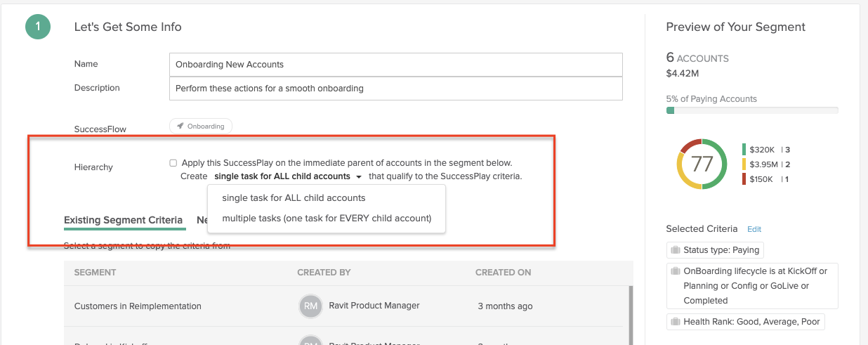The height and width of the screenshot is (345, 868).
Task: Click the Onboarding SuccessFlow tag
Action: click(201, 126)
